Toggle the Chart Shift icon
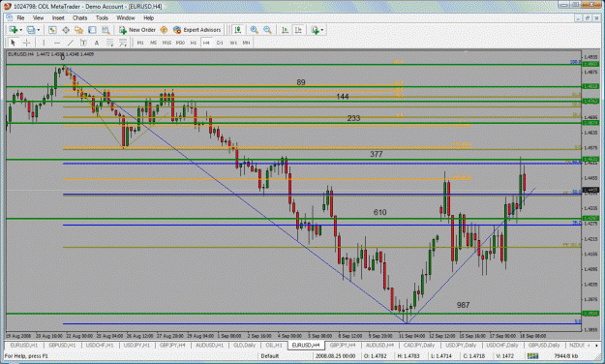This screenshot has height=364, width=605. click(298, 30)
